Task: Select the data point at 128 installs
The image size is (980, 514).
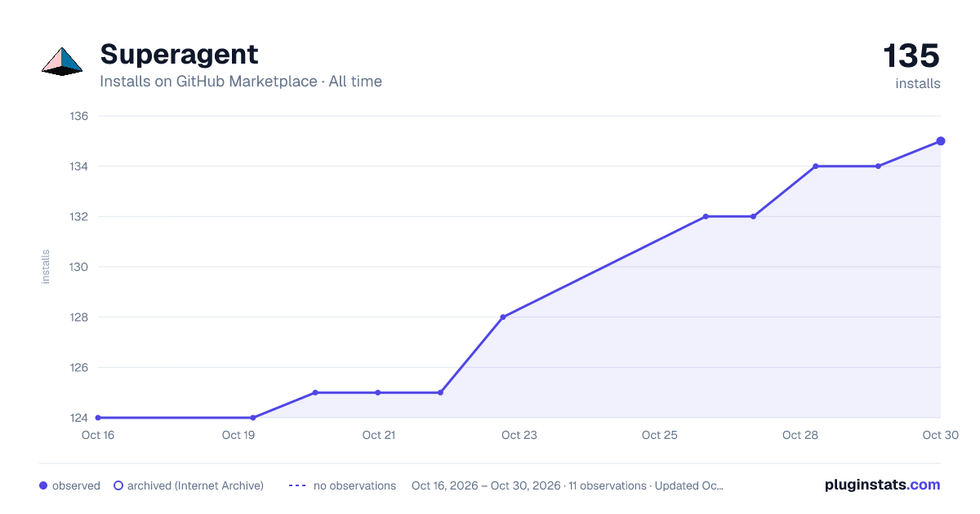Action: pos(503,317)
